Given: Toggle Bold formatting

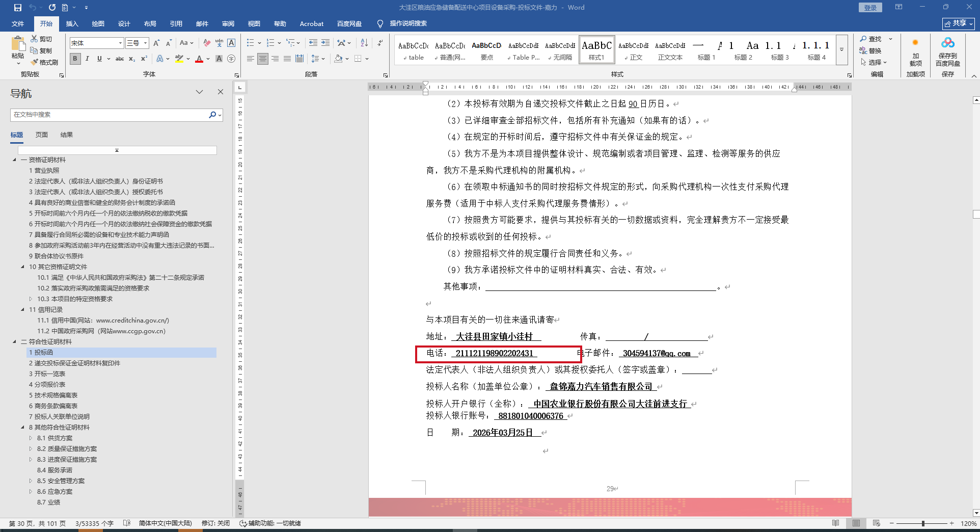Looking at the screenshot, I should pyautogui.click(x=75, y=59).
